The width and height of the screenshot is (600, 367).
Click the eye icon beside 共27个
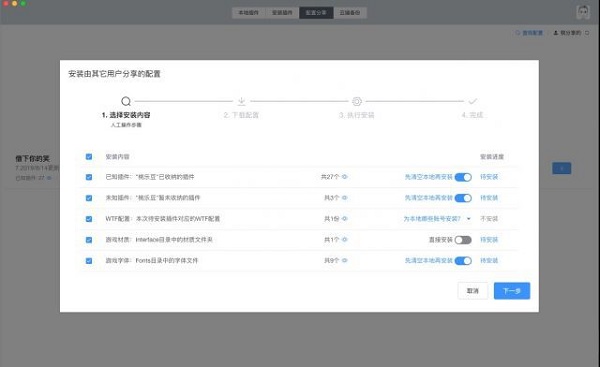[345, 177]
